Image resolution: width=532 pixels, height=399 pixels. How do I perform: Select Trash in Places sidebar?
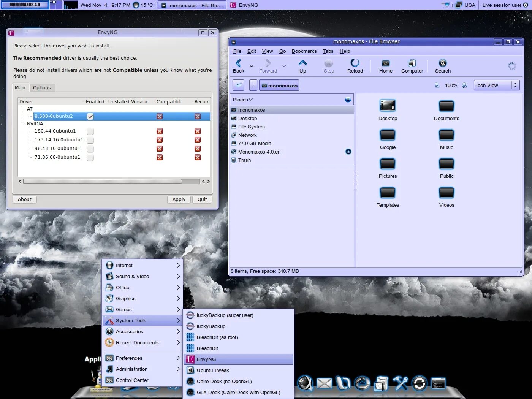292,160
